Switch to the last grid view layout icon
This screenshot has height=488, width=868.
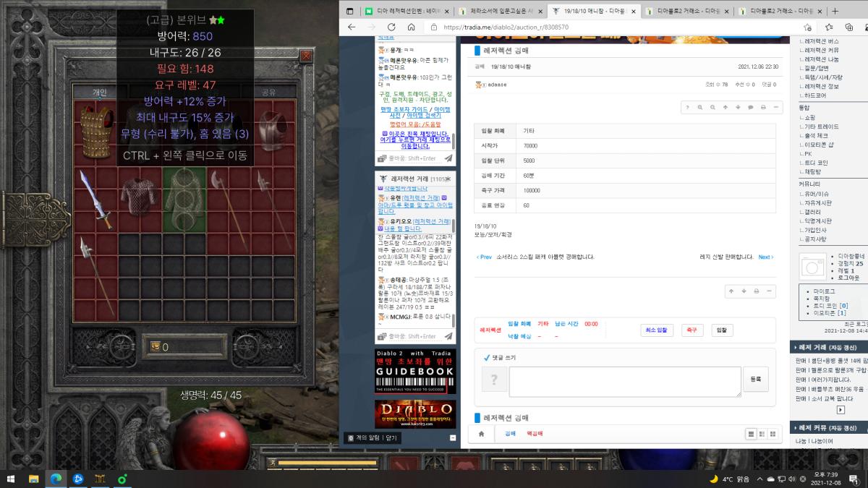[773, 434]
